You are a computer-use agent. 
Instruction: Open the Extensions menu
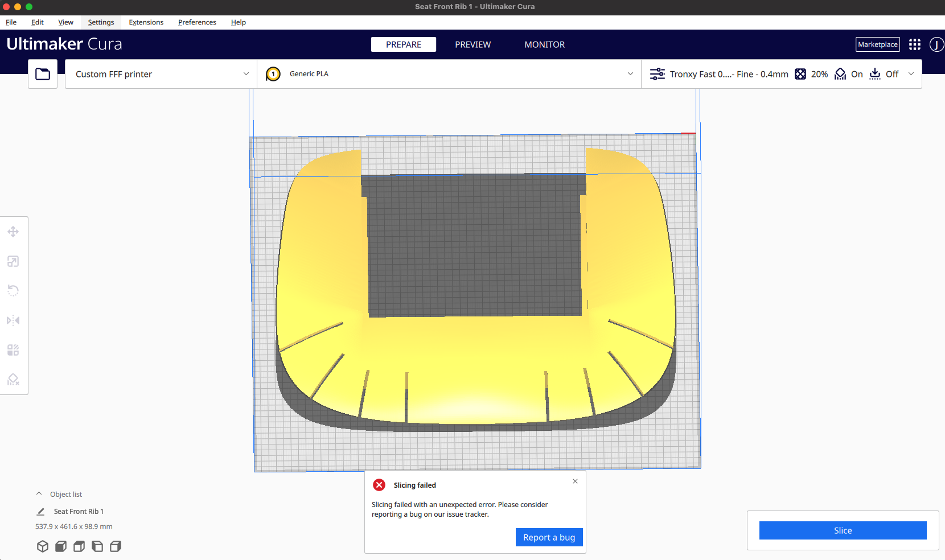click(146, 22)
